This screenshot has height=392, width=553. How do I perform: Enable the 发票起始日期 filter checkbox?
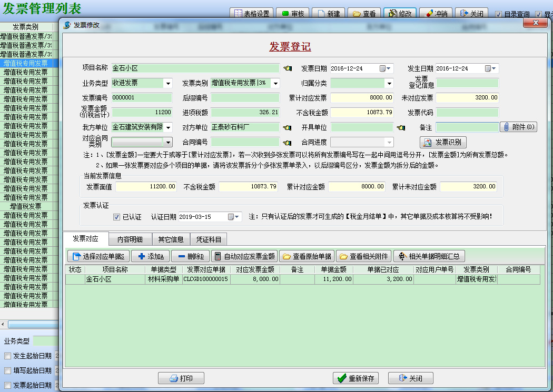click(x=7, y=385)
